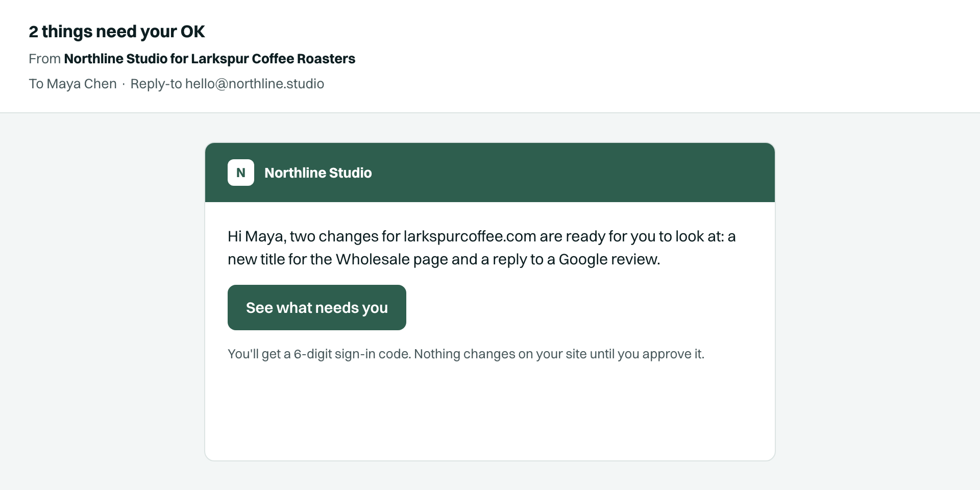
Task: Click the reply-to address hello@northline.studio
Action: pyautogui.click(x=255, y=84)
